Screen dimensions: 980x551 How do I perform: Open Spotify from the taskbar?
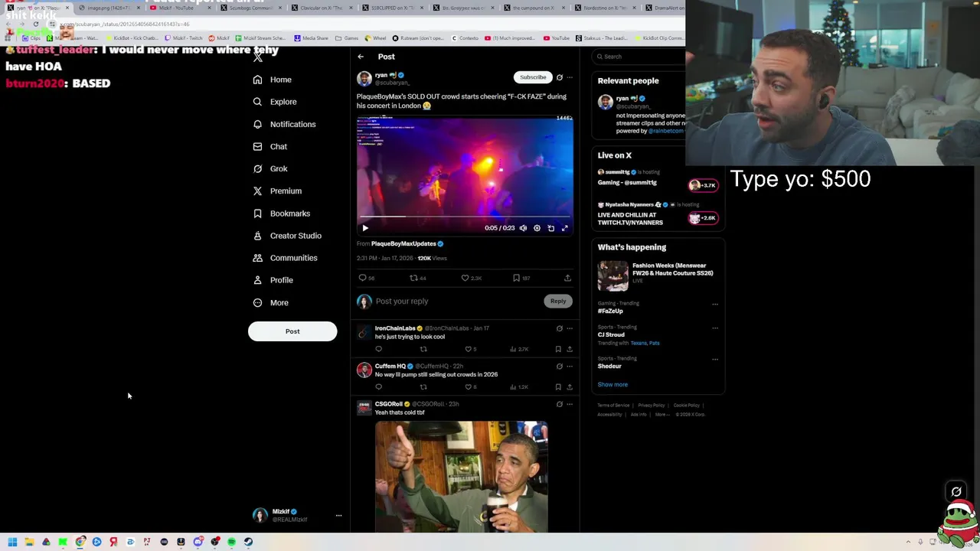(x=231, y=542)
